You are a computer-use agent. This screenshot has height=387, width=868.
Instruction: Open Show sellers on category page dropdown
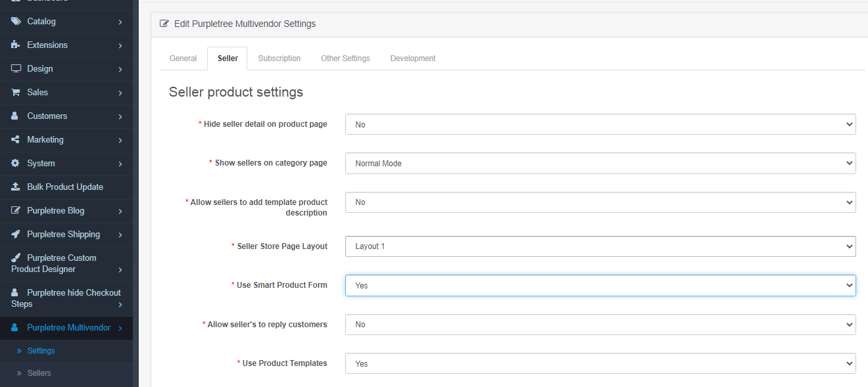coord(600,163)
